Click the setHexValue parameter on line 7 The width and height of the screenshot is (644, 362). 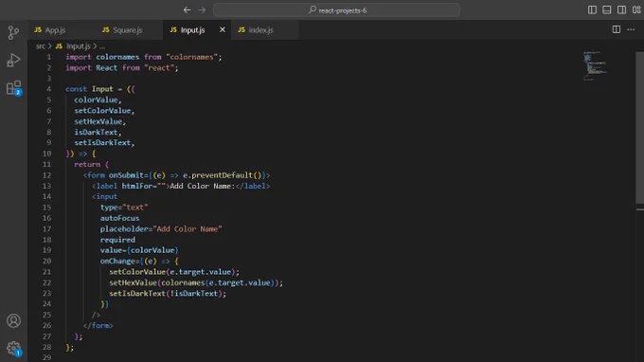pos(98,121)
